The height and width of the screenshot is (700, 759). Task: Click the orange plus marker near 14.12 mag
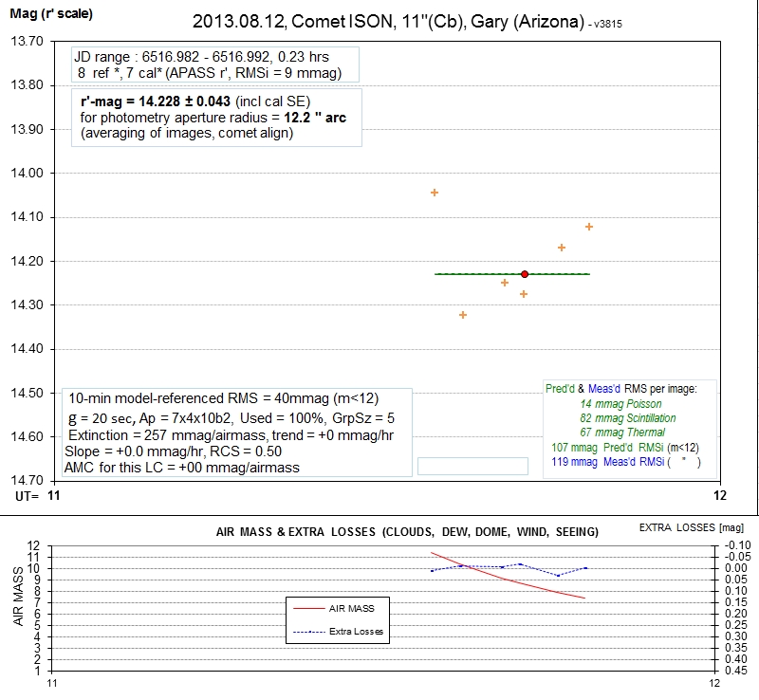pyautogui.click(x=588, y=227)
